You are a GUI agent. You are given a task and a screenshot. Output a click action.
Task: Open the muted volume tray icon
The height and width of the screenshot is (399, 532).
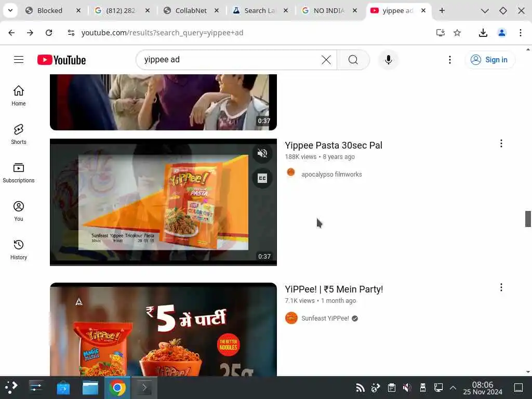pyautogui.click(x=407, y=388)
